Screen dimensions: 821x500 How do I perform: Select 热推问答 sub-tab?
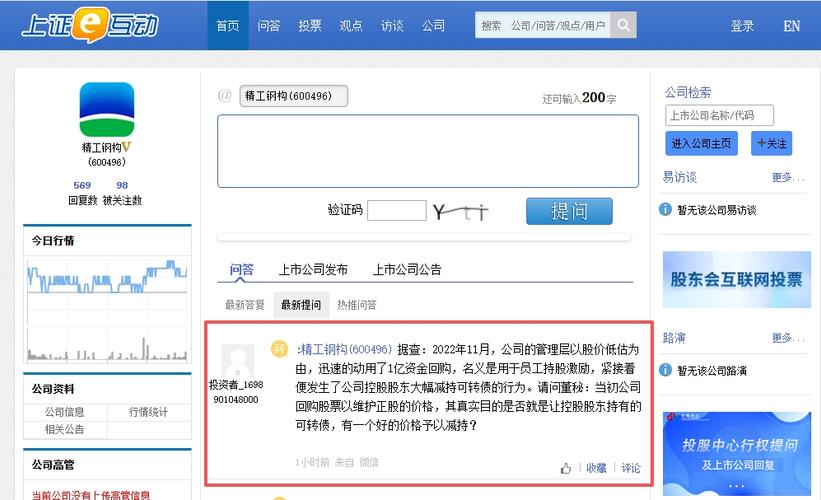357,305
